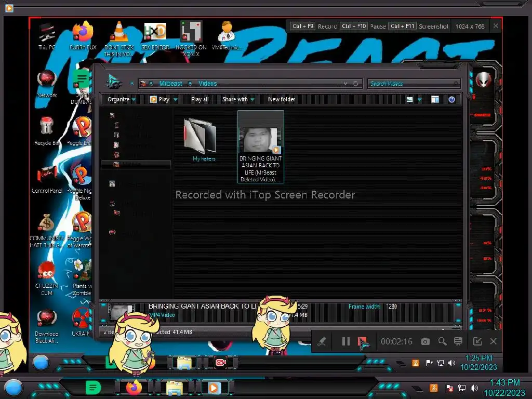The height and width of the screenshot is (399, 532).
Task: Expand the address bar history dropdown
Action: pos(345,84)
